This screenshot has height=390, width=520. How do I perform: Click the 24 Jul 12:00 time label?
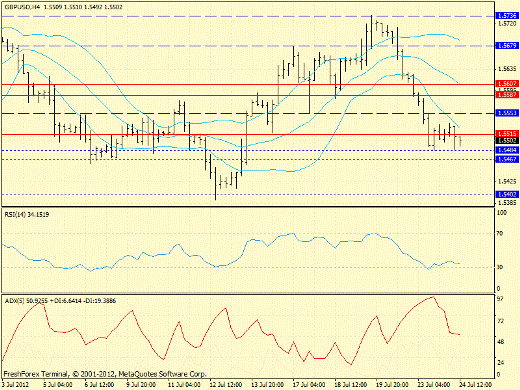[x=475, y=384]
